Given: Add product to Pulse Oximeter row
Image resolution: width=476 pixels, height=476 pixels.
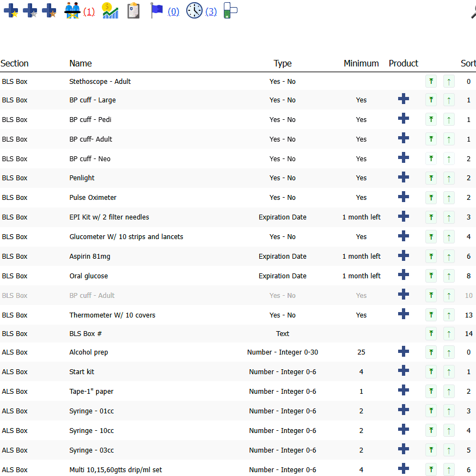Looking at the screenshot, I should point(404,197).
